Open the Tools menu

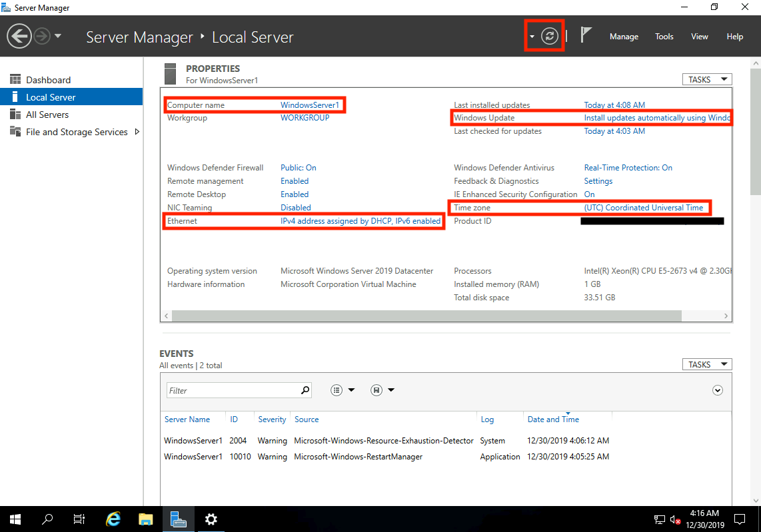point(664,37)
